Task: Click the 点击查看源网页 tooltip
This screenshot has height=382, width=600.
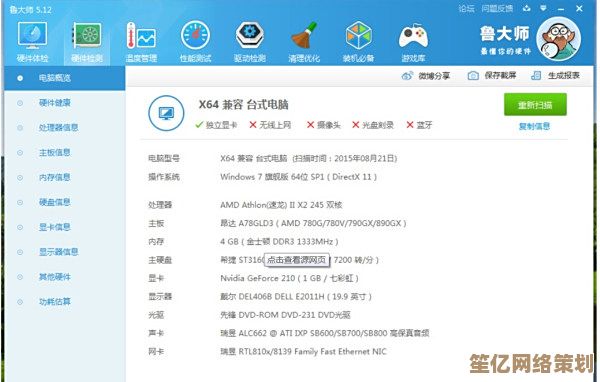Action: click(x=297, y=260)
